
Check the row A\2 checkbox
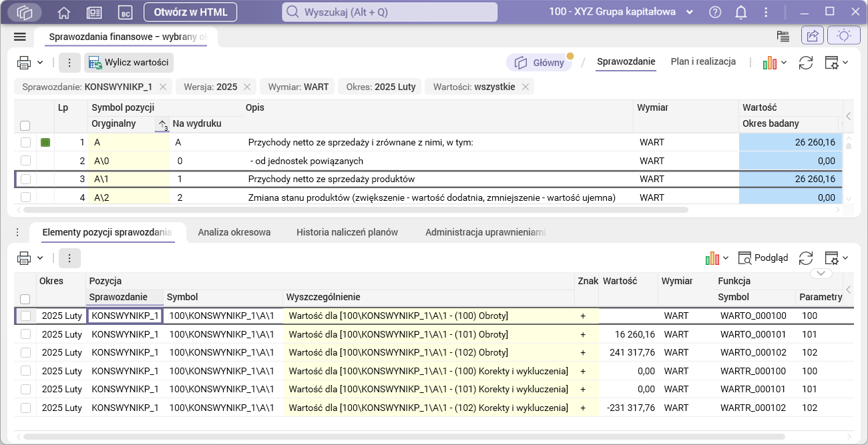25,197
